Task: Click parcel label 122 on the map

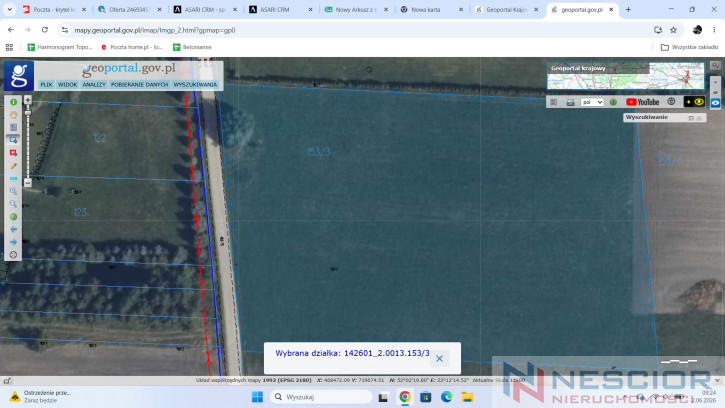Action: click(99, 138)
